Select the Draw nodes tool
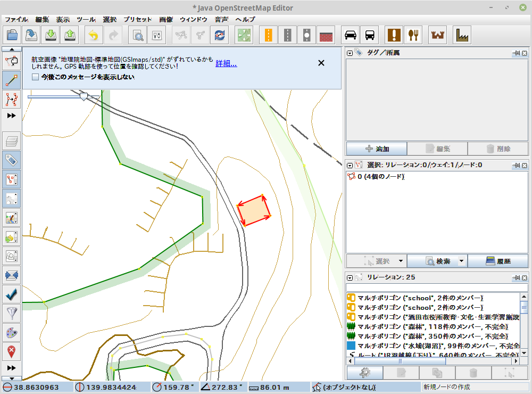Screen dimensions: 532x394 click(x=12, y=80)
